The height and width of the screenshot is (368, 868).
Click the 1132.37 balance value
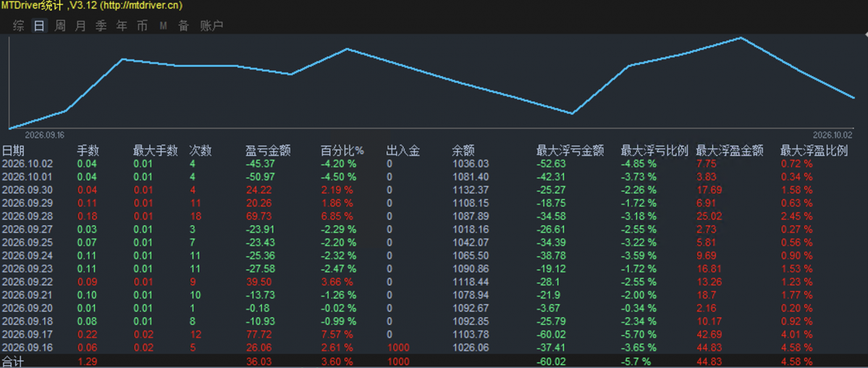click(470, 190)
